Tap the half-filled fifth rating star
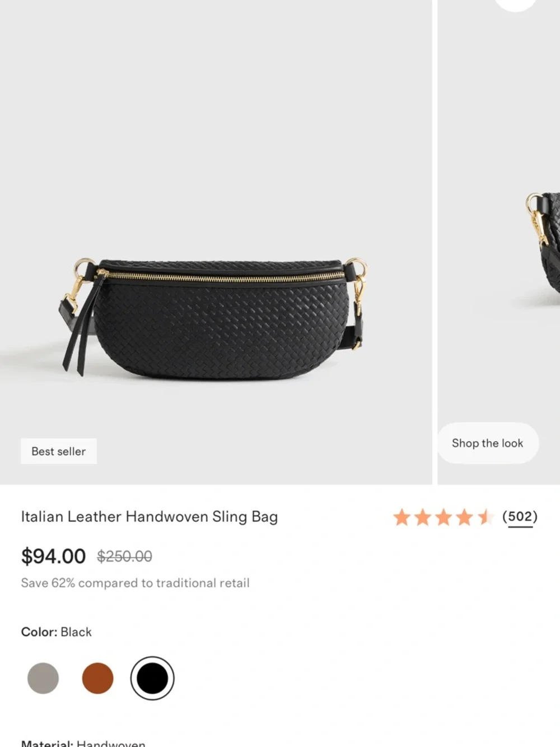The height and width of the screenshot is (747, 560). [x=485, y=517]
